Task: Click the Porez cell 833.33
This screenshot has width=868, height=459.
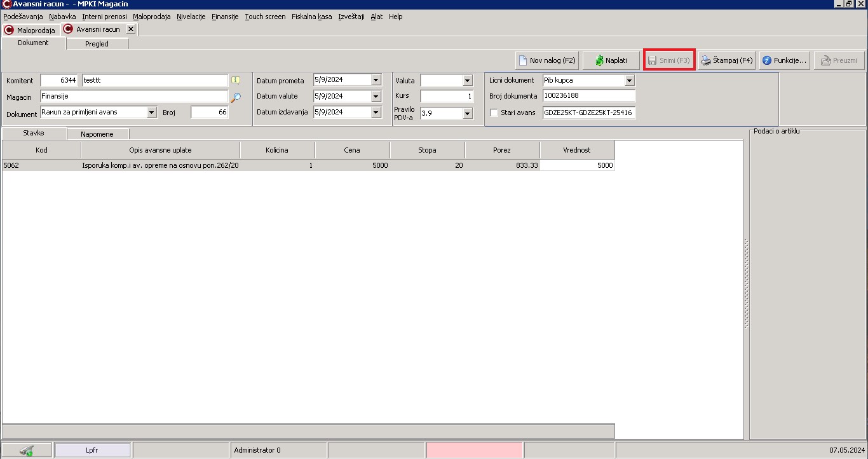Action: tap(502, 165)
